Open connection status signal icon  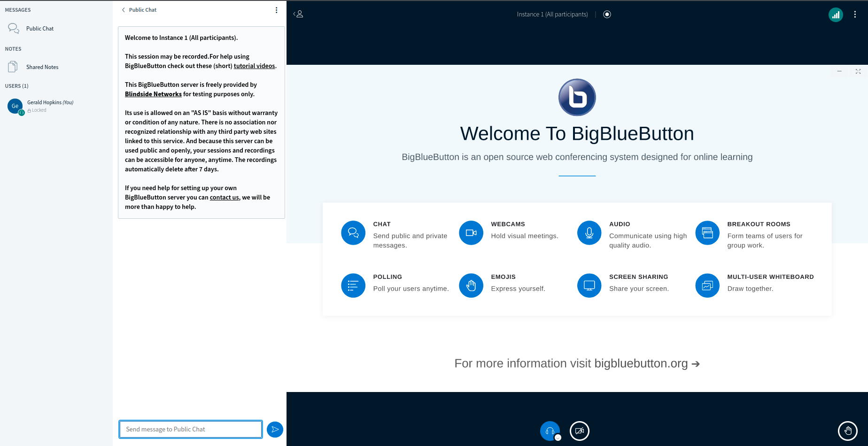(836, 15)
